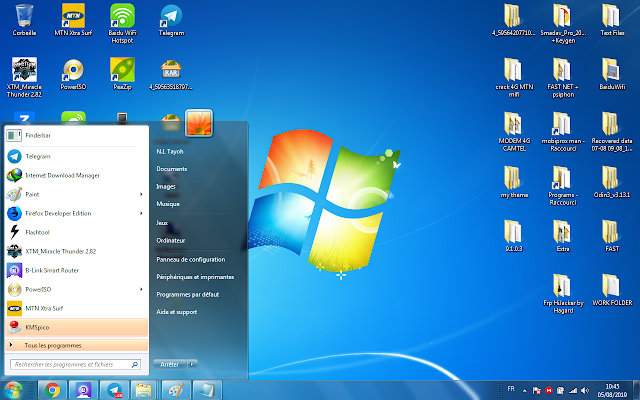Click the user account flower picture
The image size is (640, 400).
[199, 123]
